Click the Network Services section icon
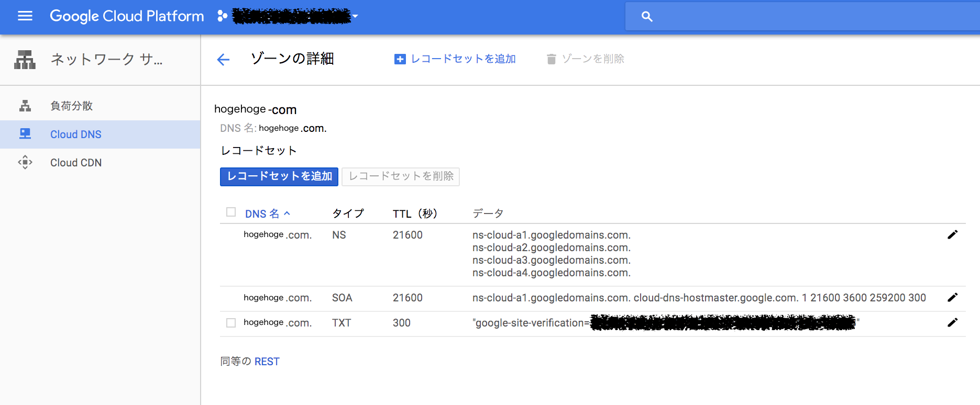Image resolution: width=980 pixels, height=405 pixels. point(25,60)
